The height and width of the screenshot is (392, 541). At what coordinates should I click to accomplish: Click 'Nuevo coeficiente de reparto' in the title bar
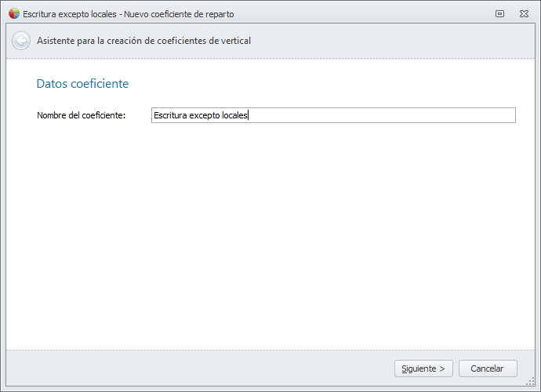pyautogui.click(x=179, y=14)
